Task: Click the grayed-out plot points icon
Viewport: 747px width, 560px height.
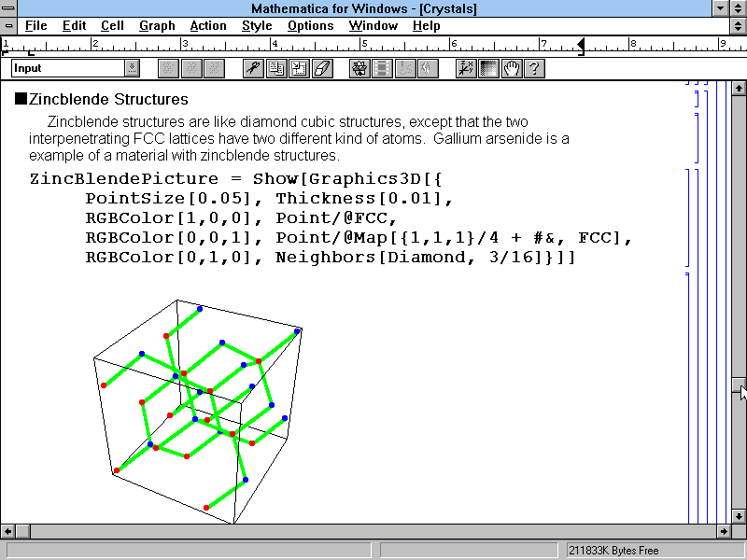Action: (405, 68)
